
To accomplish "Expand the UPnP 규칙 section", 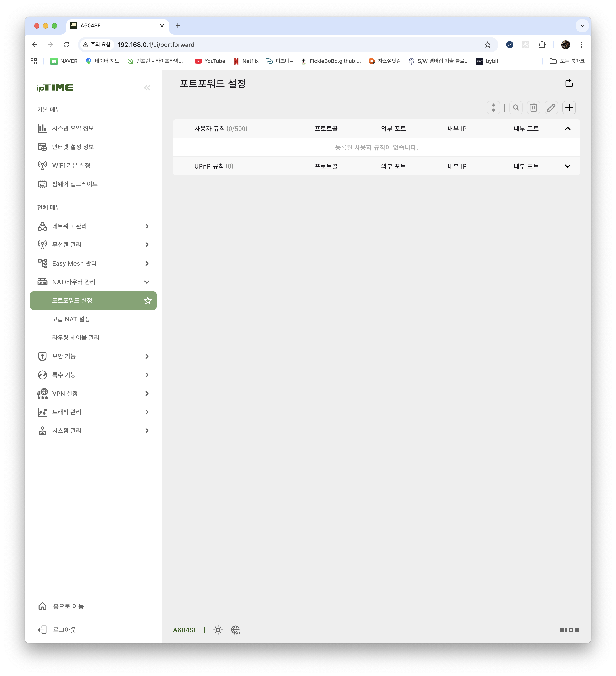I will coord(567,166).
